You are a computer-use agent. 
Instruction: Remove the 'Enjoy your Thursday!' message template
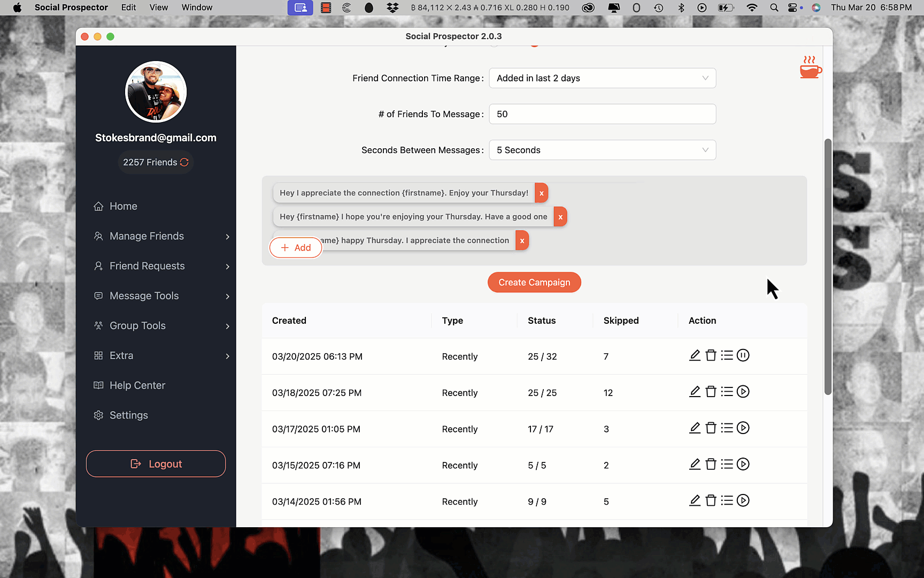[x=542, y=193]
